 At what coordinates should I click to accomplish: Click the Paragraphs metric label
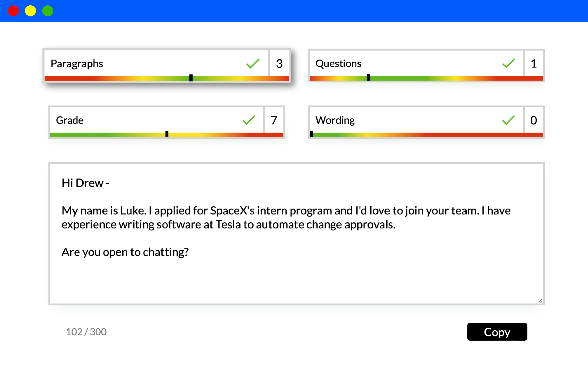77,64
